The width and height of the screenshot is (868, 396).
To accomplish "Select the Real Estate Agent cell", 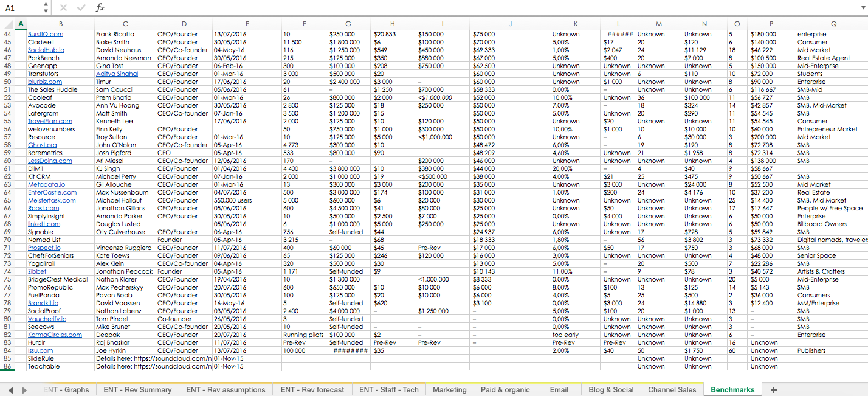I will pos(832,58).
